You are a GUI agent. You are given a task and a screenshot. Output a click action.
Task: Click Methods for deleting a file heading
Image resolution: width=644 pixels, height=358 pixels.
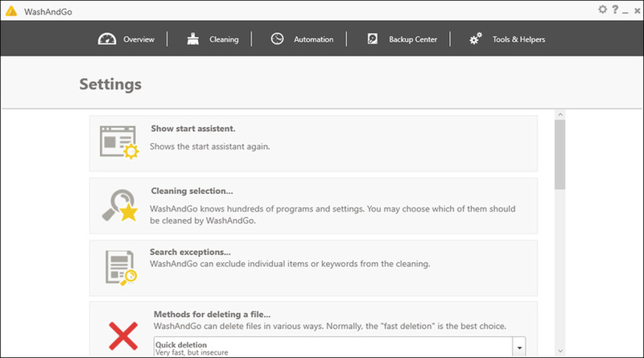[x=212, y=315]
